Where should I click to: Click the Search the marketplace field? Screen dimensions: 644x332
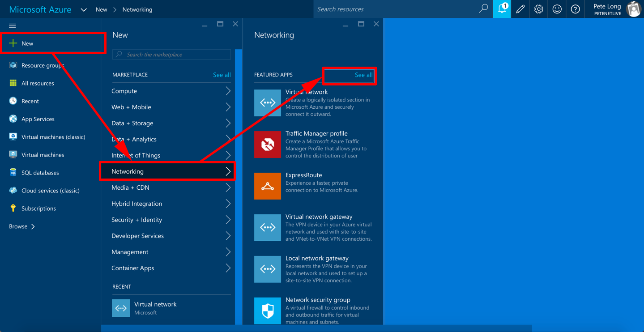pos(171,54)
